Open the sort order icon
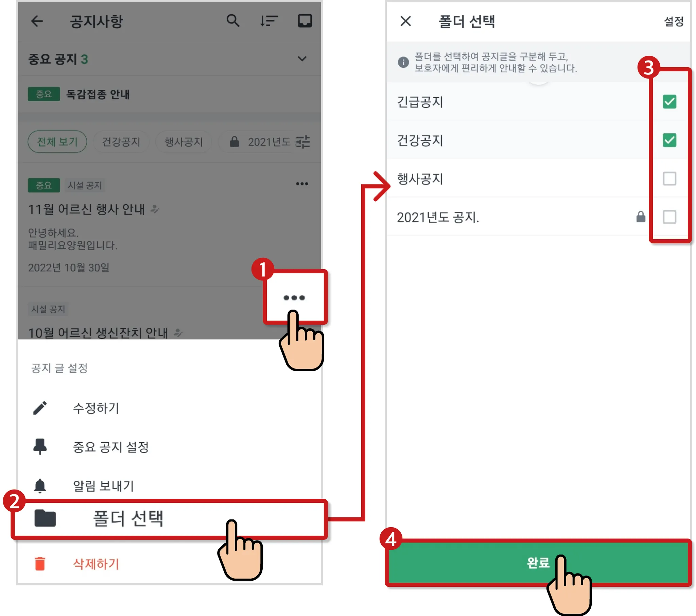Image resolution: width=696 pixels, height=616 pixels. (x=269, y=21)
